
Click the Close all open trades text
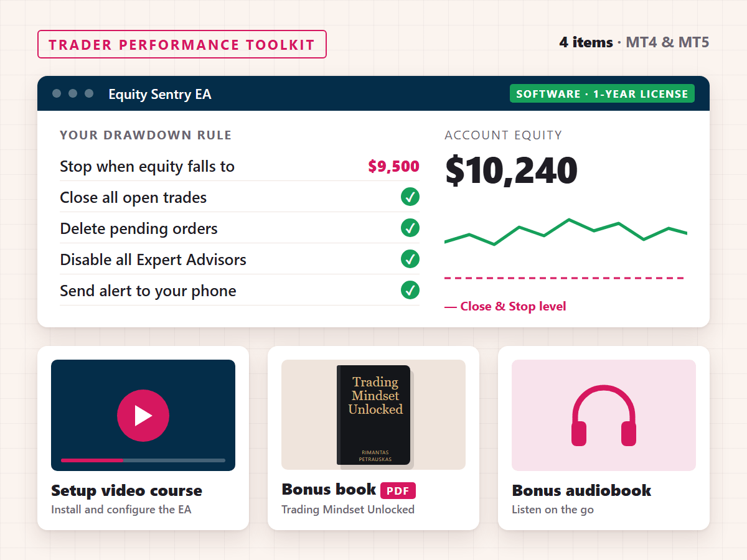point(133,197)
